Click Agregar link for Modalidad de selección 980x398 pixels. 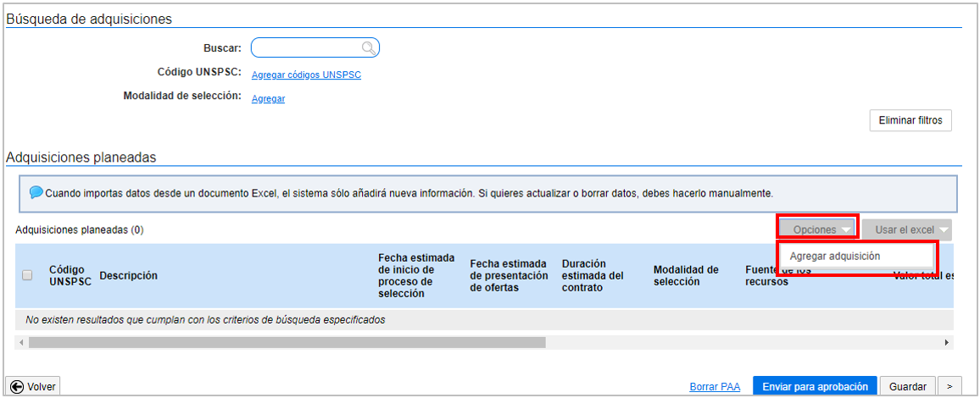268,98
